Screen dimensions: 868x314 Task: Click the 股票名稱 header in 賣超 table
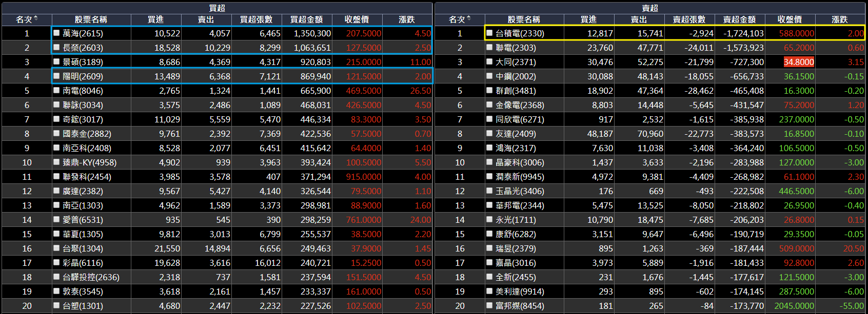(x=524, y=19)
